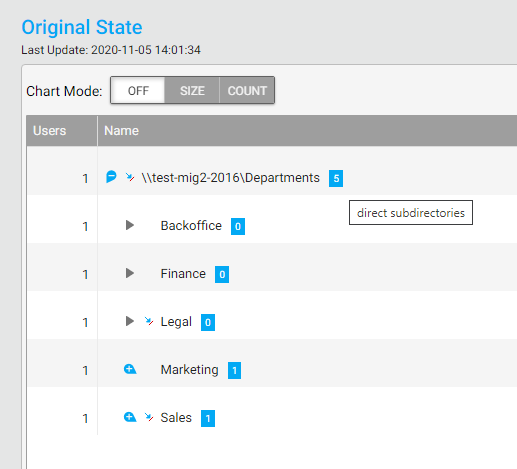Expand the Backoffice folder
The image size is (517, 469).
pyautogui.click(x=130, y=225)
